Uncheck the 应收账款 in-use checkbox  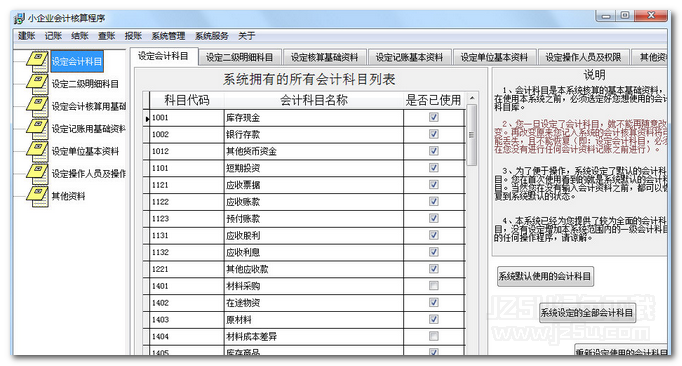click(434, 201)
